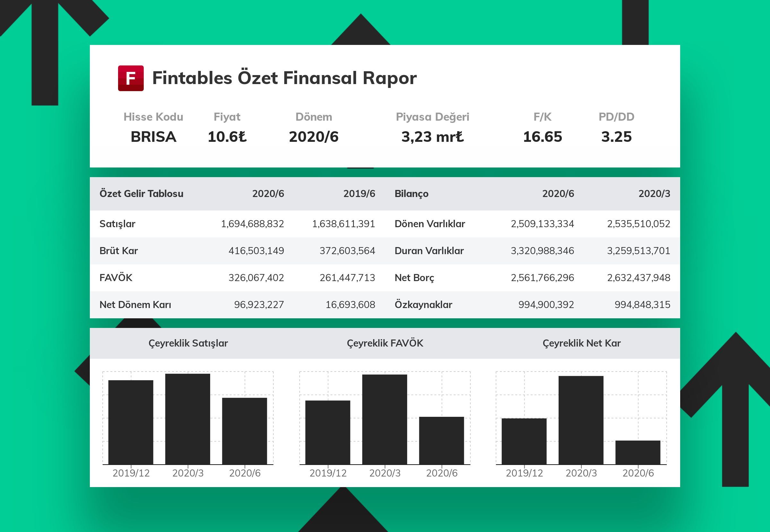
Task: Click the 2019/6 column header
Action: click(359, 193)
